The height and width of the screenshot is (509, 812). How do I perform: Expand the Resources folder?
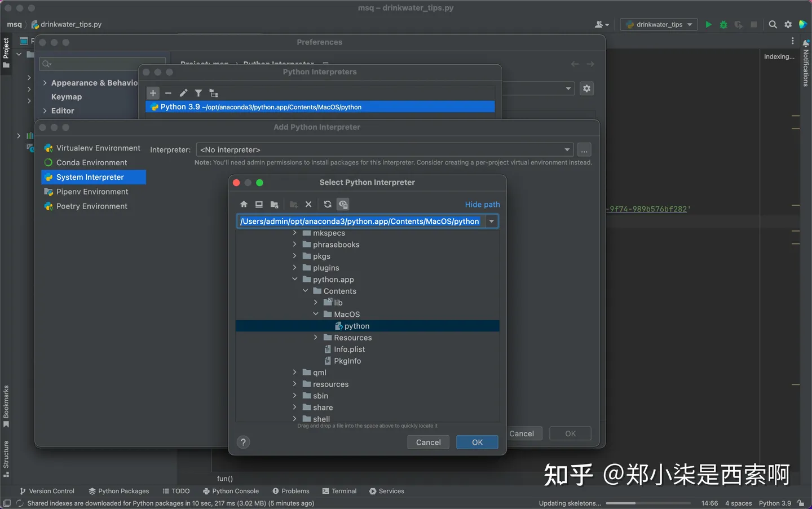[x=316, y=338]
